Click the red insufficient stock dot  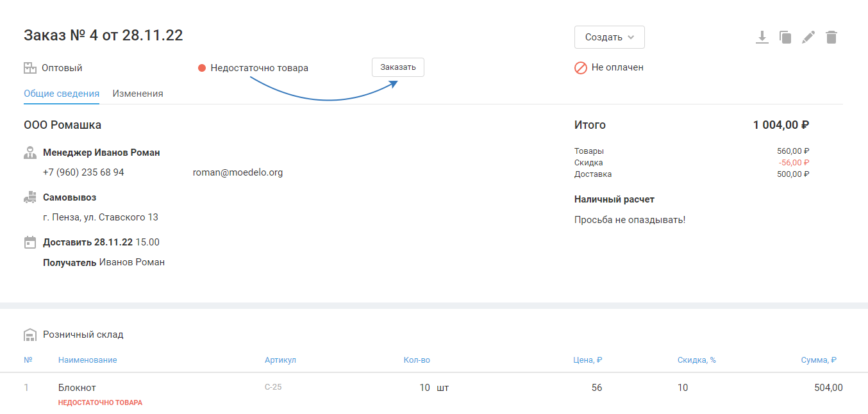pos(202,68)
